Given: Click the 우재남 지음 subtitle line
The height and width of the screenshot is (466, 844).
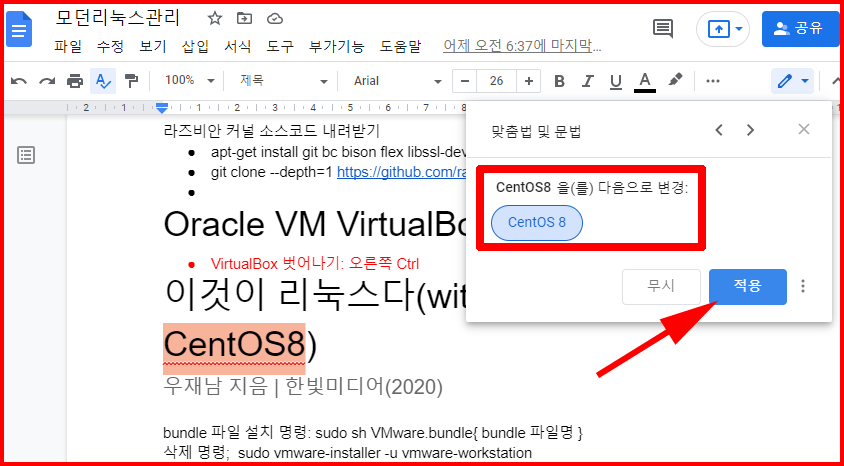Looking at the screenshot, I should pyautogui.click(x=303, y=386).
